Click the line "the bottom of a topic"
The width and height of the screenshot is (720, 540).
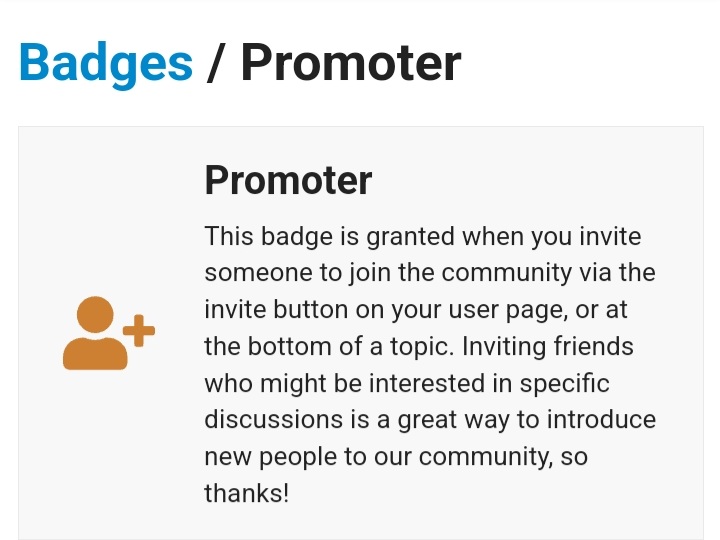[418, 347]
